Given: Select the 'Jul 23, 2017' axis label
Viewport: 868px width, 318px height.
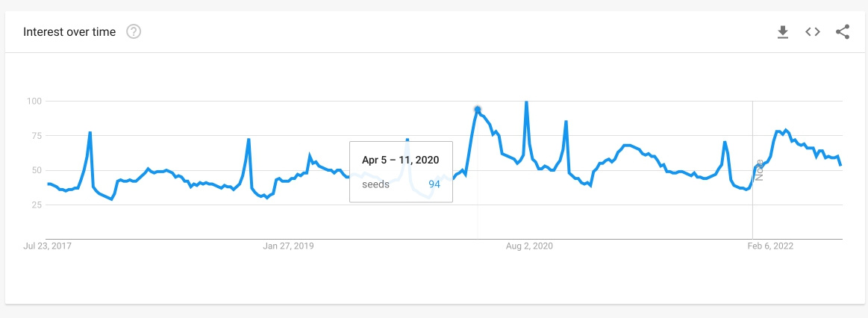Looking at the screenshot, I should pyautogui.click(x=47, y=246).
